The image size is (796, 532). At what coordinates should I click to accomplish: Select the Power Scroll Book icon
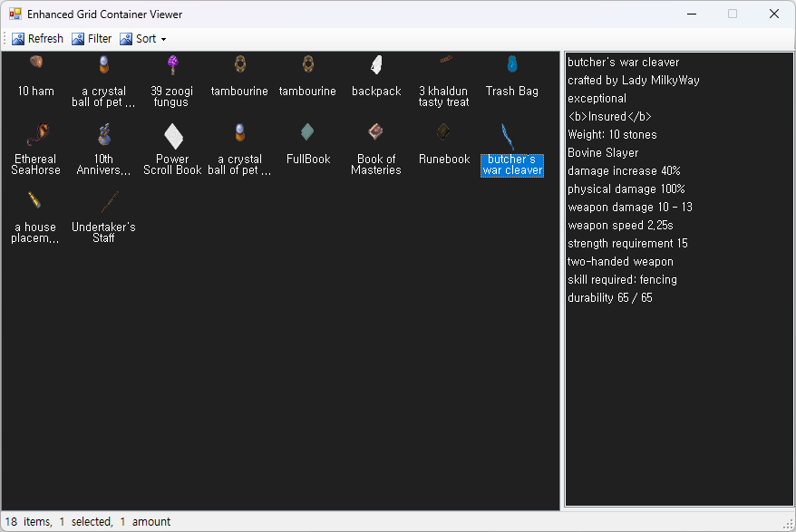tap(173, 136)
